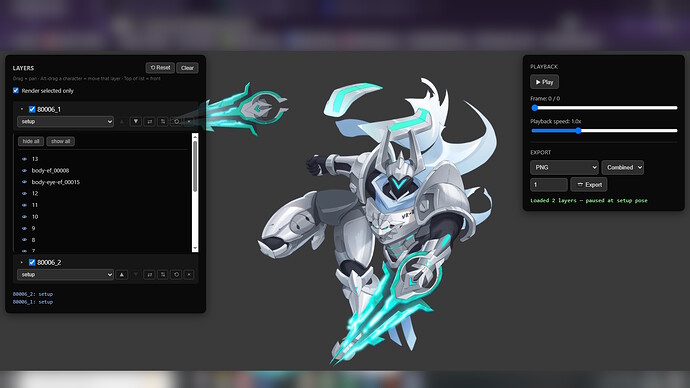This screenshot has width=690, height=388.
Task: Click the slot list scrollbar up arrow
Action: click(x=195, y=137)
